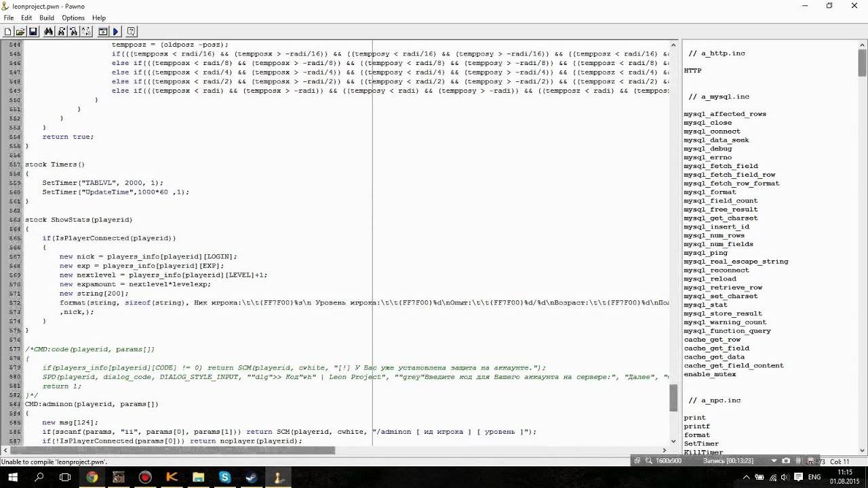Click the function list scrollbar thumb
868x488 pixels.
[x=862, y=62]
